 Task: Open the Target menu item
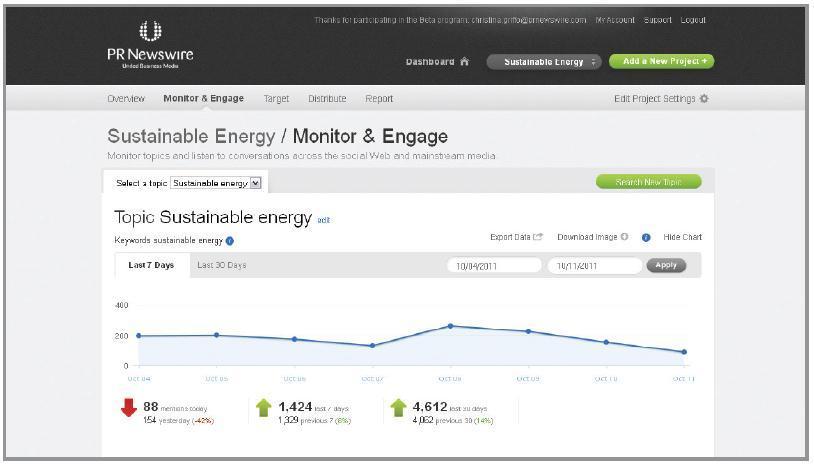coord(276,99)
